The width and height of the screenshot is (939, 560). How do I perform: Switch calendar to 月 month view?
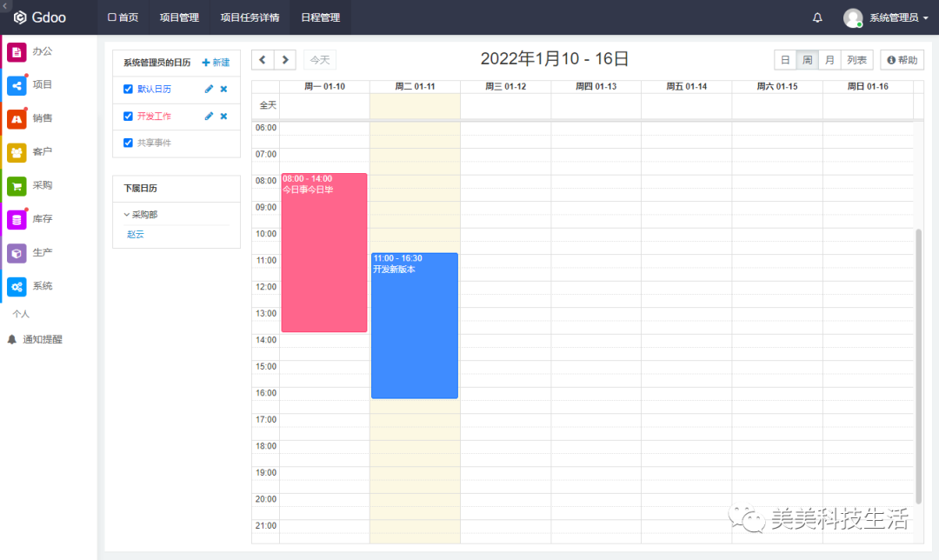(x=829, y=60)
